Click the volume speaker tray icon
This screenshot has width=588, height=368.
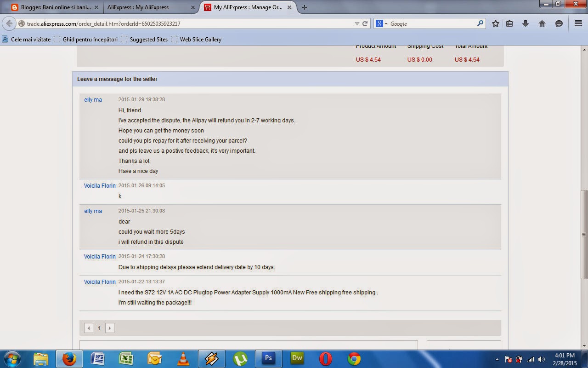pos(542,359)
